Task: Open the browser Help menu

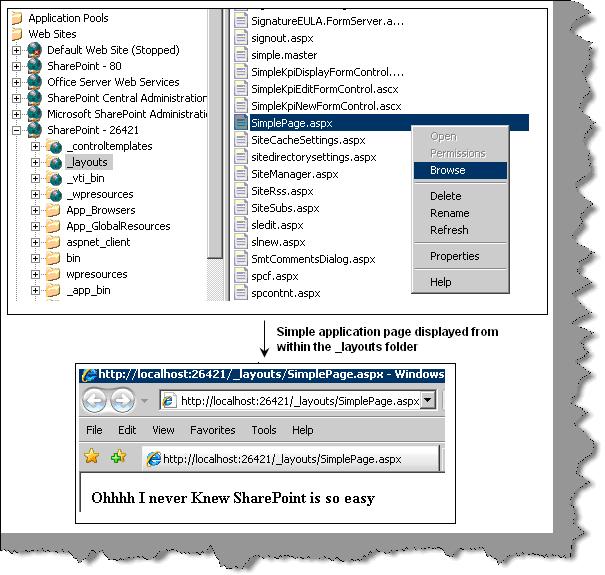Action: click(302, 430)
